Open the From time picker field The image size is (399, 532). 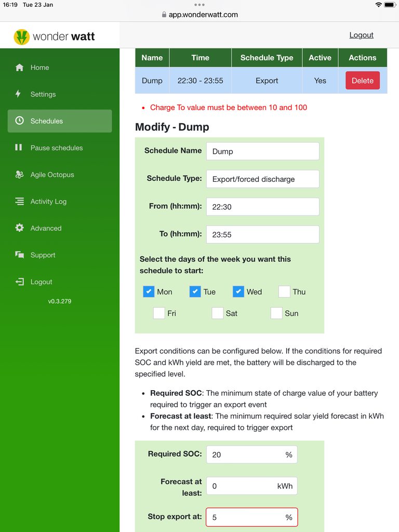pyautogui.click(x=262, y=207)
